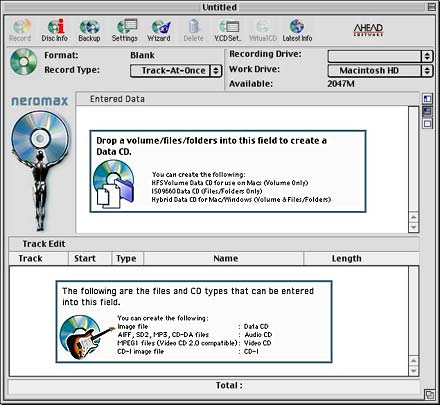Click the Start column header
This screenshot has width=440, height=405.
click(x=90, y=259)
